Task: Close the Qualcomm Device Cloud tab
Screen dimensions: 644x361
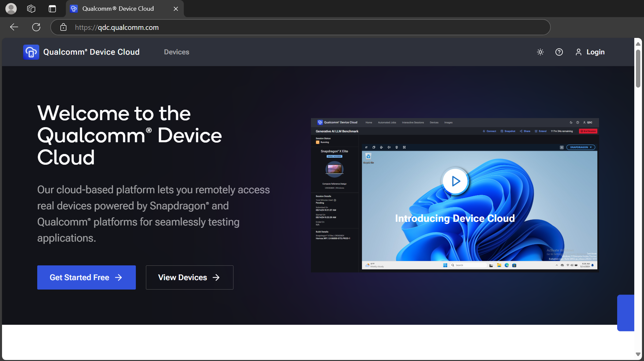Action: click(x=176, y=9)
